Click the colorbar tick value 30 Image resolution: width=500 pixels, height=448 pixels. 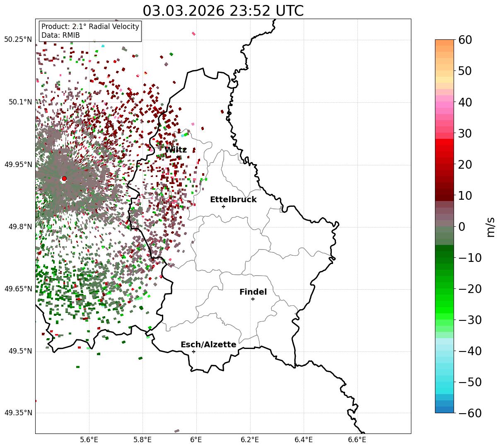pyautogui.click(x=466, y=133)
